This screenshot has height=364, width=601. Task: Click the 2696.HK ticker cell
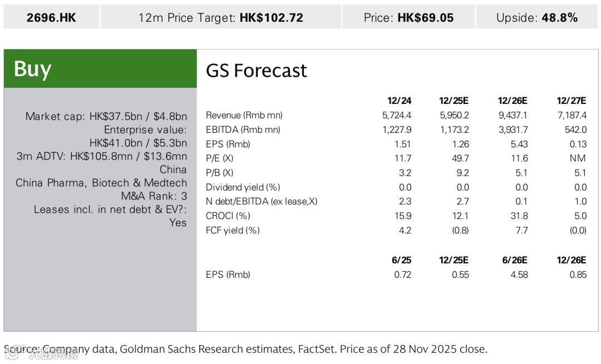[x=51, y=17]
